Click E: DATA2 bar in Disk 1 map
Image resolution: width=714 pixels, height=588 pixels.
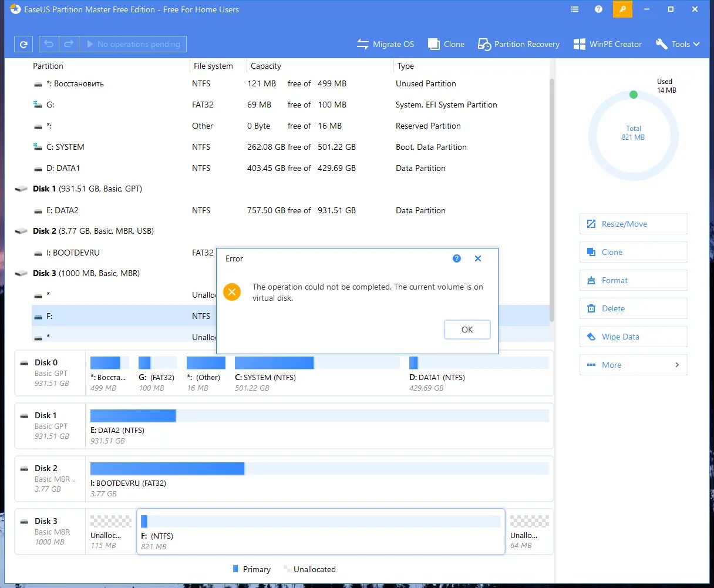(x=319, y=415)
